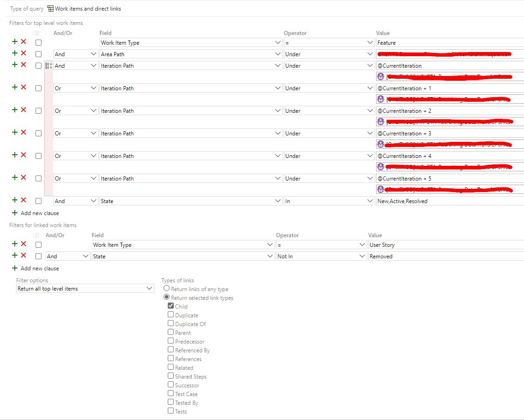Screen dimensions: 524x420
Task: Check the Tested By link type
Action: click(171, 402)
